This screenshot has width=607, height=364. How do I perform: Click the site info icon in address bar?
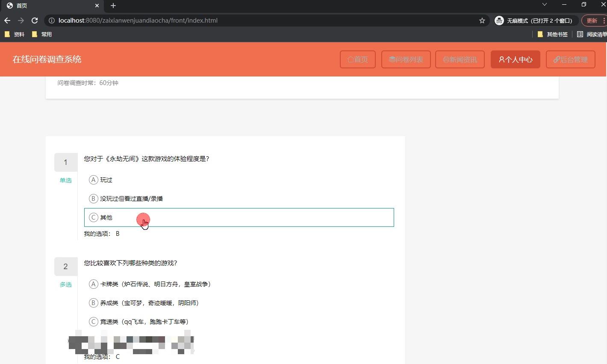[x=52, y=21]
